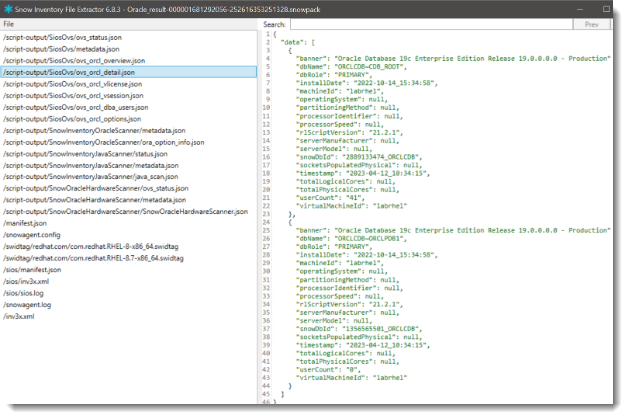Open java_scan.json file entry

[x=91, y=176]
